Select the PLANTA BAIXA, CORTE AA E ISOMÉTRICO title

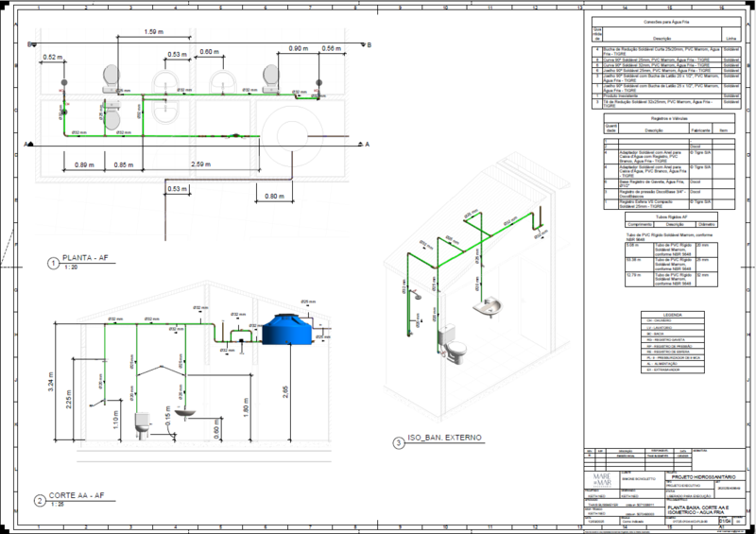click(698, 509)
